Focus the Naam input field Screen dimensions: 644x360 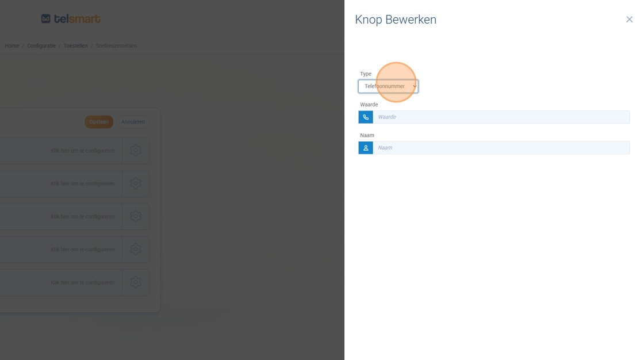coord(500,148)
